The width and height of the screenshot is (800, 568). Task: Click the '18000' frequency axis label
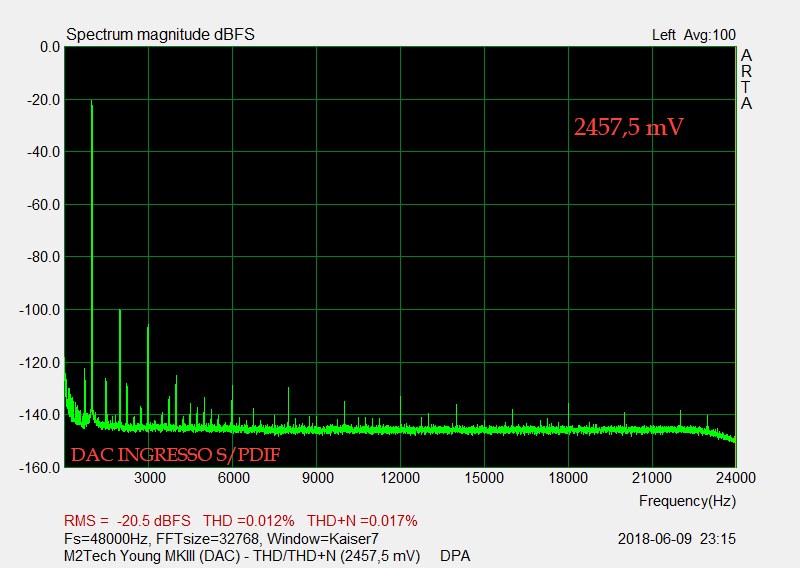click(568, 478)
